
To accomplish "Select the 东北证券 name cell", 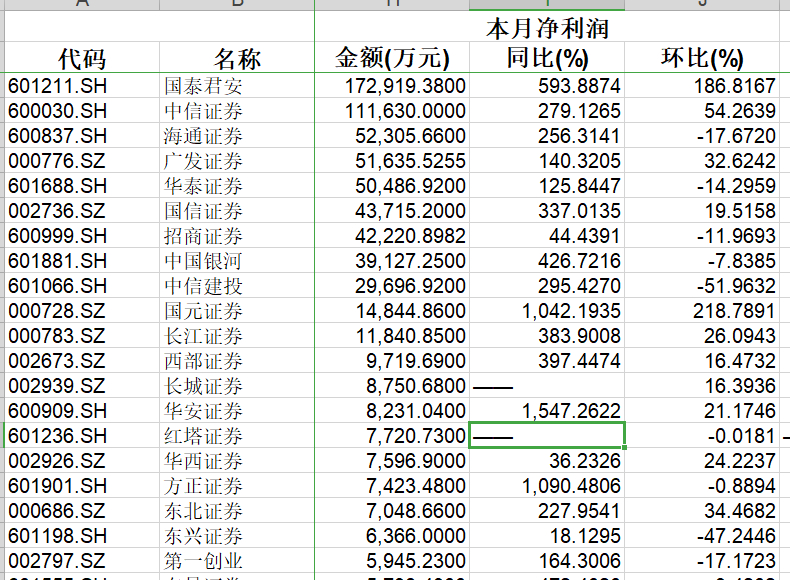I will (237, 510).
